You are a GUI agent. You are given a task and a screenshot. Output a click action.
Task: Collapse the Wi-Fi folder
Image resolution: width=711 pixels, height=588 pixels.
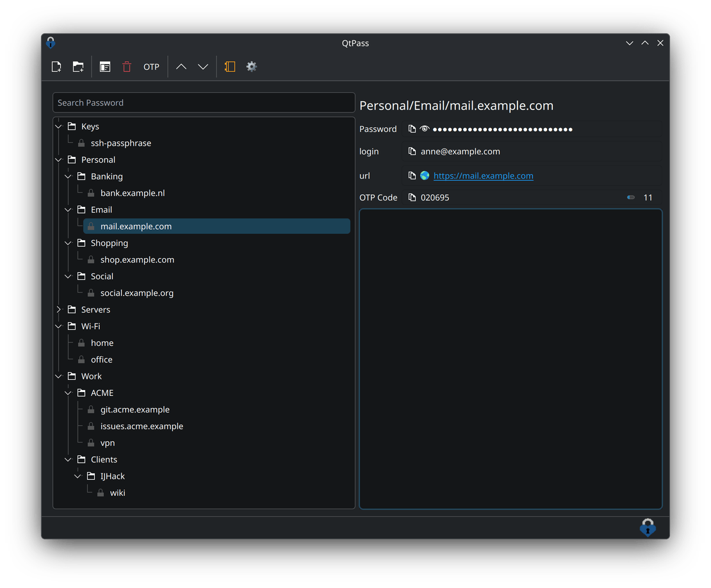click(58, 326)
